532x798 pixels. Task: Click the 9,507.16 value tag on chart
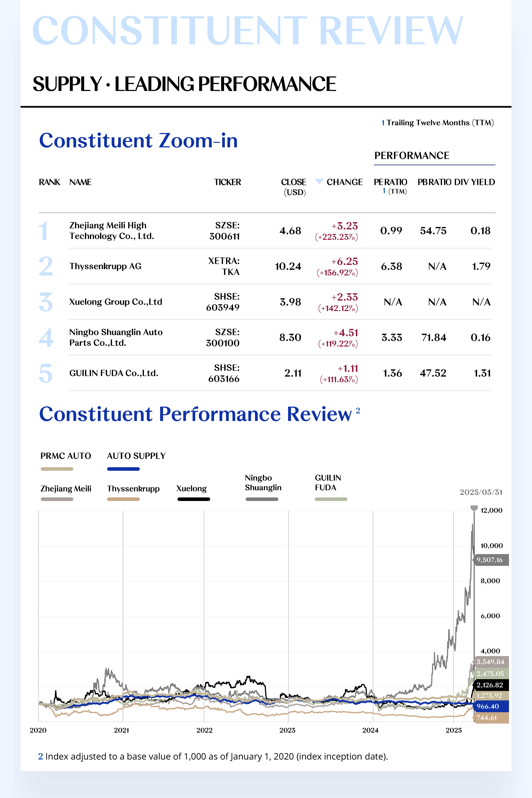coord(491,560)
